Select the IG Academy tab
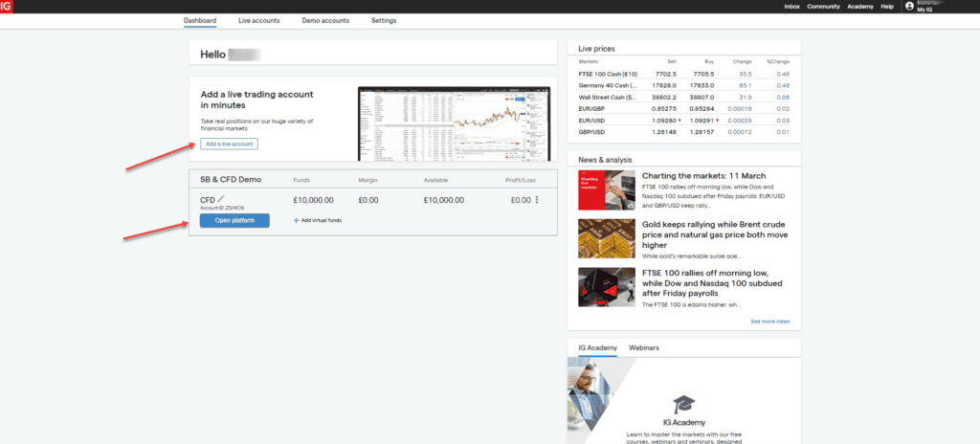This screenshot has height=444, width=980. coord(597,347)
